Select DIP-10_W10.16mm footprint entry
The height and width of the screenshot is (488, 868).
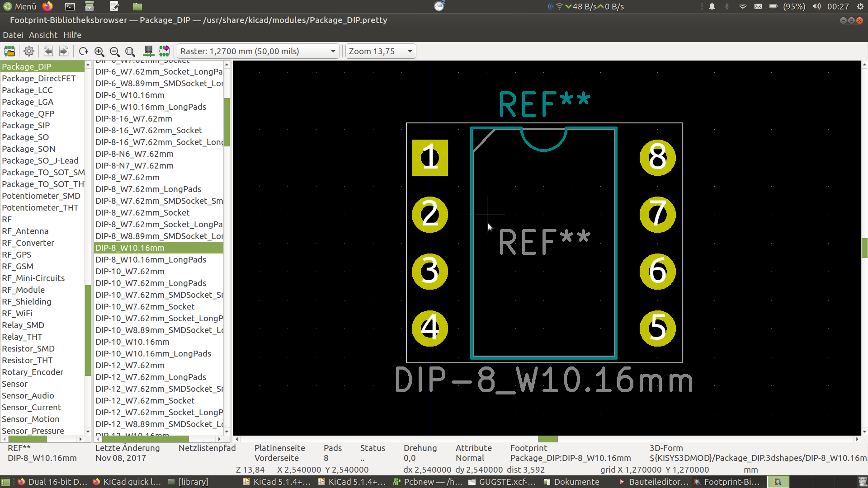(x=132, y=342)
